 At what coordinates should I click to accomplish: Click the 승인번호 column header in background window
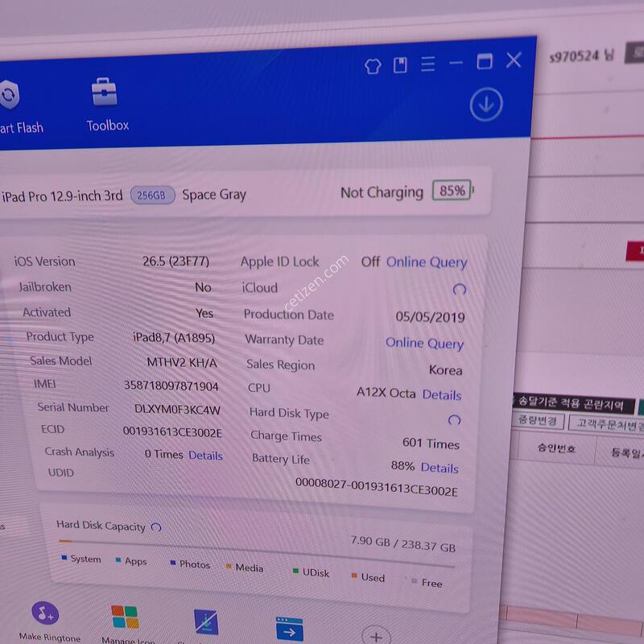click(x=556, y=448)
